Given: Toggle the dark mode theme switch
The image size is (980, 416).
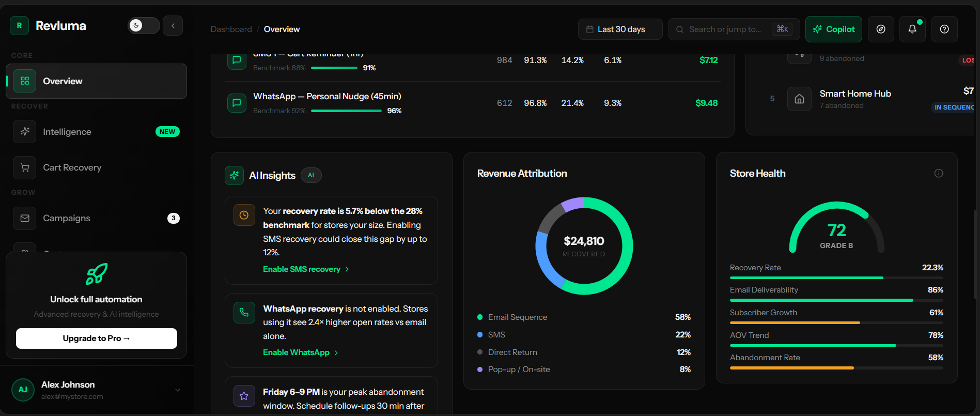Looking at the screenshot, I should [x=144, y=25].
